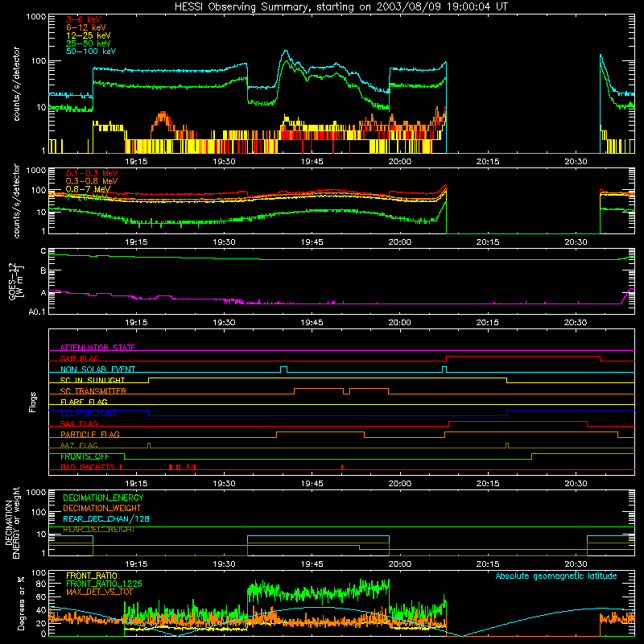Select the FRONT_RATIO_1225 legend entry

pyautogui.click(x=104, y=584)
